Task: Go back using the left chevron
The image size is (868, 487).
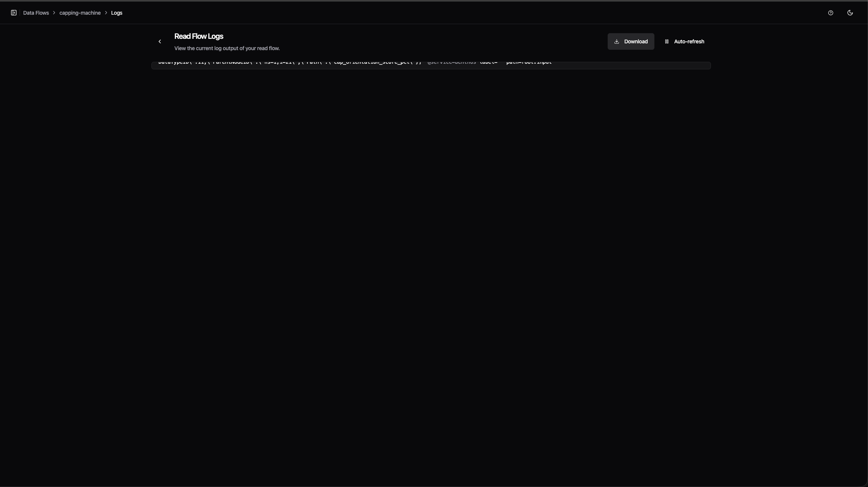Action: pos(160,41)
